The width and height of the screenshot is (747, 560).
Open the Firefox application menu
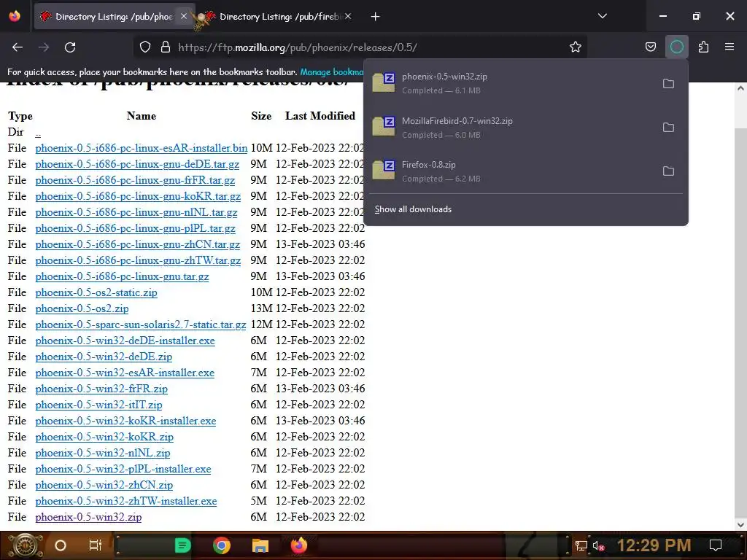(729, 47)
